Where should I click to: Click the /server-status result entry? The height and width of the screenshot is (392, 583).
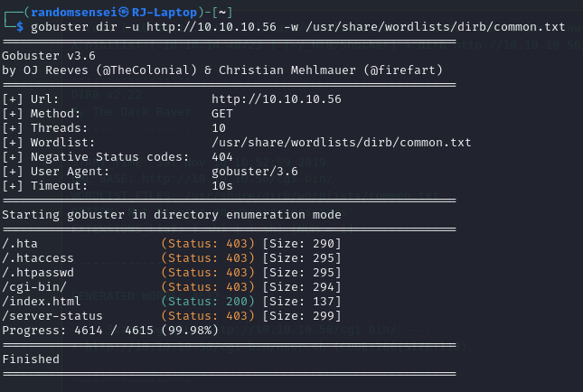pos(52,315)
